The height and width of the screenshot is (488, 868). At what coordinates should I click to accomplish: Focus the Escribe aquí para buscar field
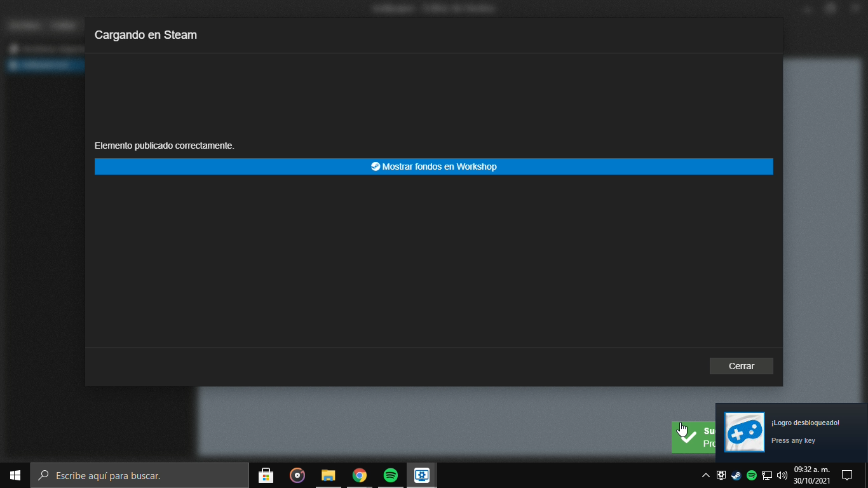pos(140,475)
